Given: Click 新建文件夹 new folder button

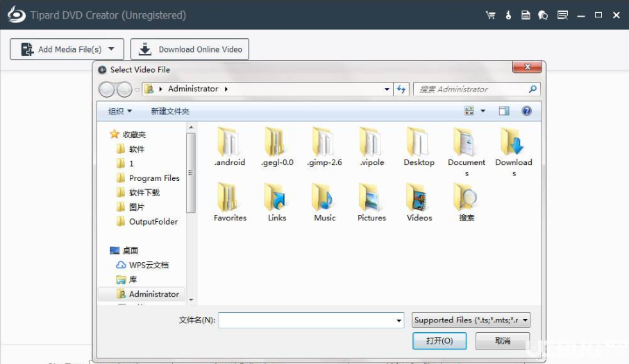Looking at the screenshot, I should point(170,111).
